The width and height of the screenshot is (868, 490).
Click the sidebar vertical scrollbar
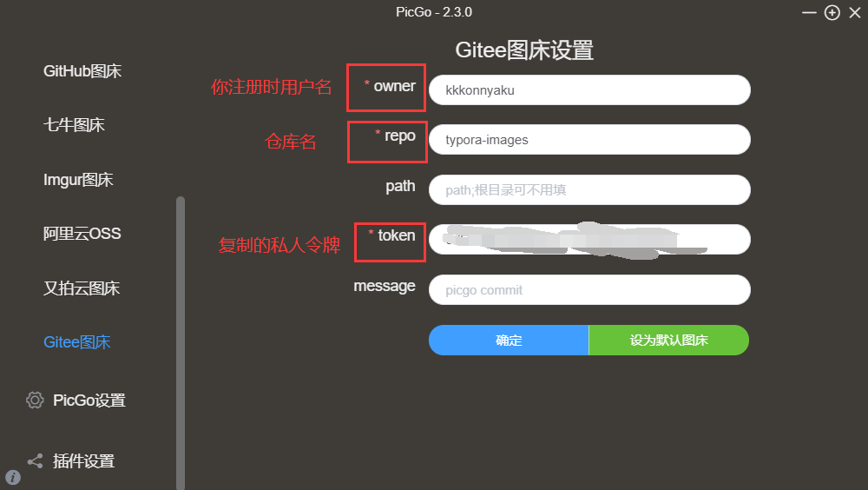[181, 342]
